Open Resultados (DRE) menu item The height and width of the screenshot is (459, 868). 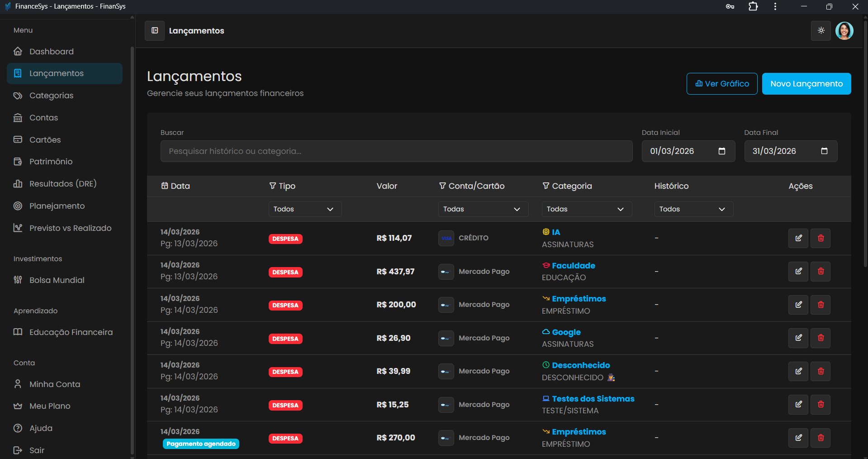tap(63, 184)
